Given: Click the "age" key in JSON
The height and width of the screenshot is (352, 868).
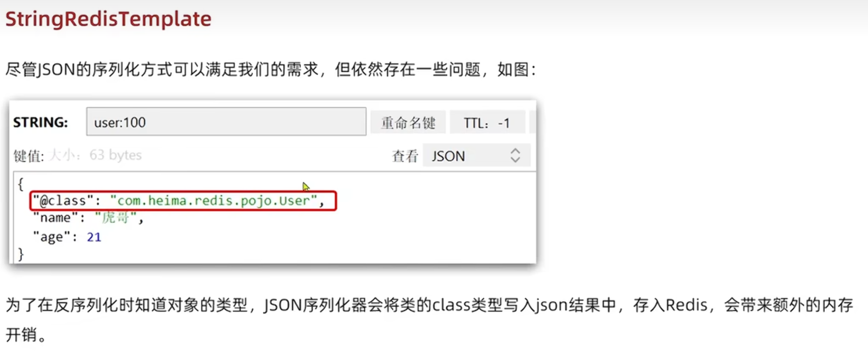Looking at the screenshot, I should pyautogui.click(x=51, y=237).
